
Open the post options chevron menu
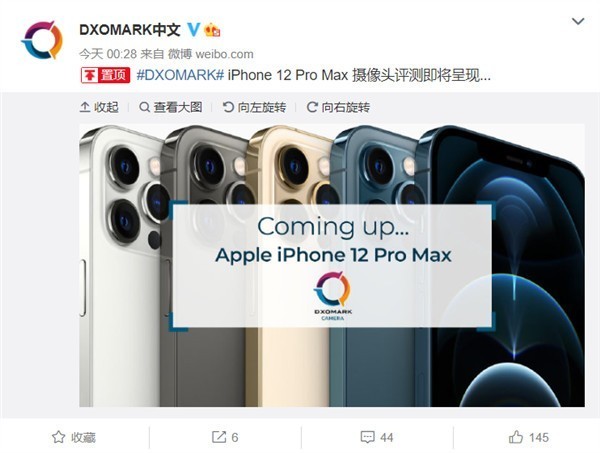(x=578, y=21)
